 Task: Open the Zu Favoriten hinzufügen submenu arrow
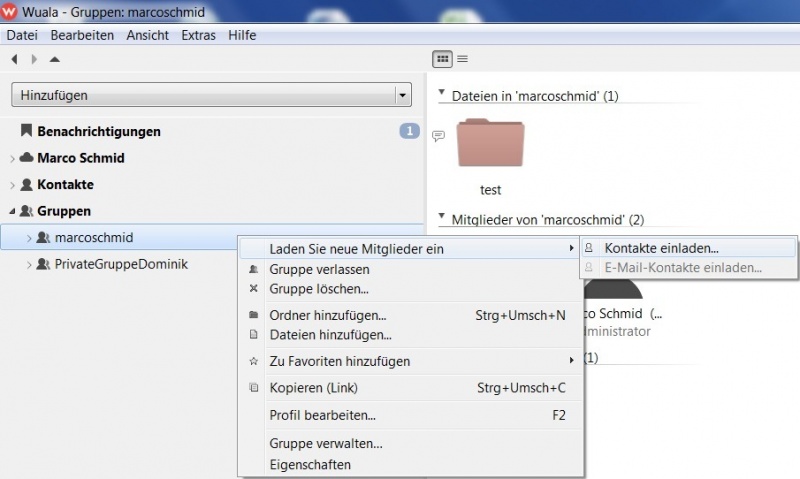571,360
